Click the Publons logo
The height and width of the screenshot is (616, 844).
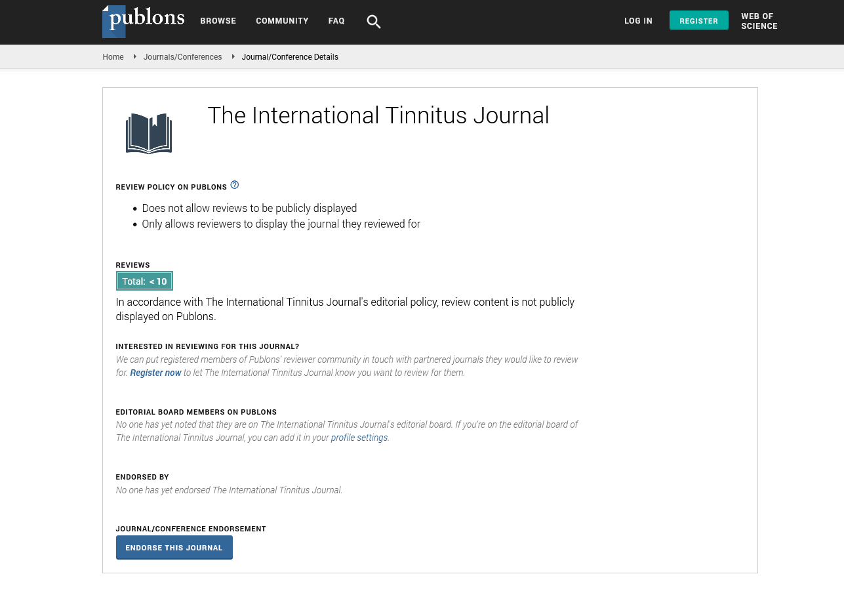coord(143,21)
